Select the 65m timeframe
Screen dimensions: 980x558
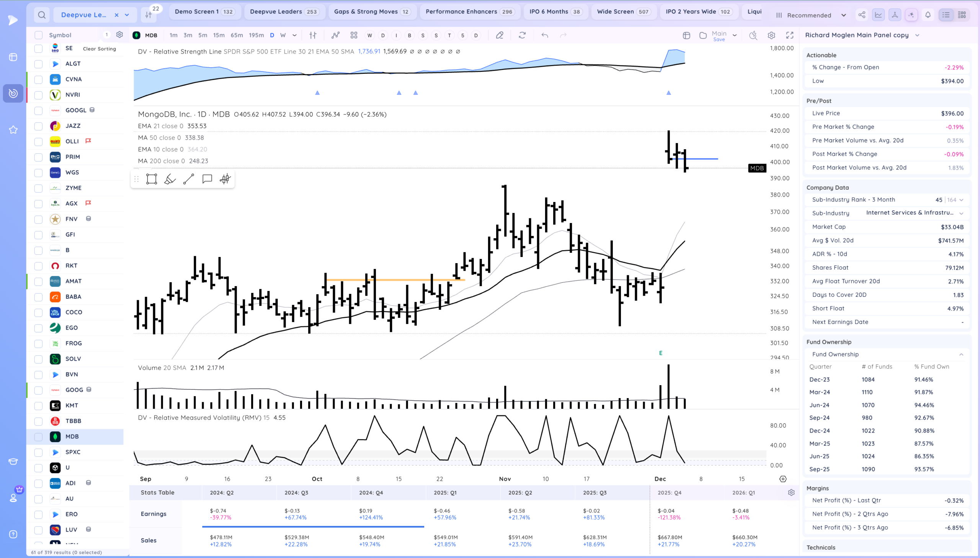(x=236, y=35)
